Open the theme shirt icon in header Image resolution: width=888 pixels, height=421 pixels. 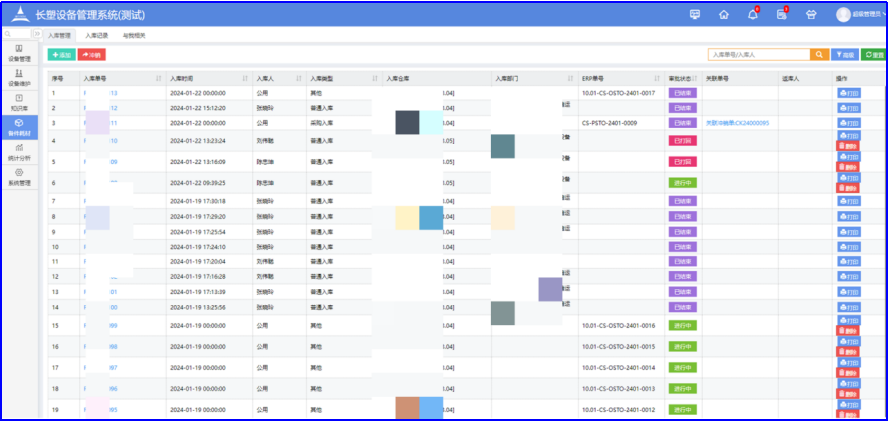(x=810, y=14)
